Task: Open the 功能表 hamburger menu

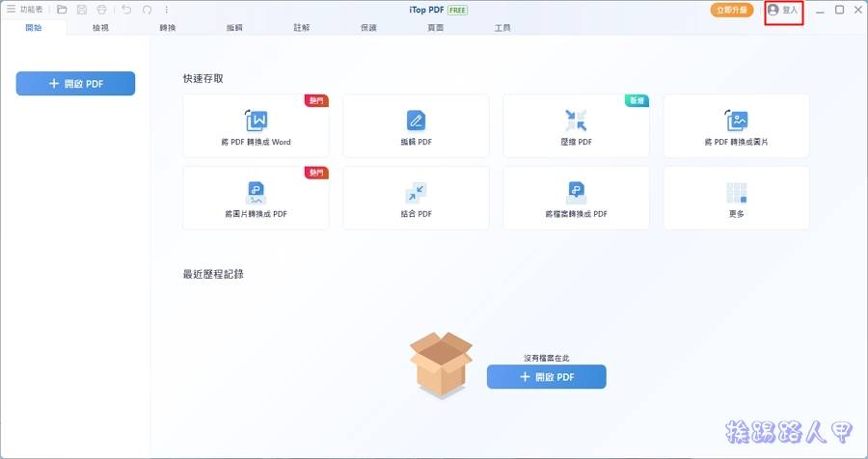Action: [25, 10]
